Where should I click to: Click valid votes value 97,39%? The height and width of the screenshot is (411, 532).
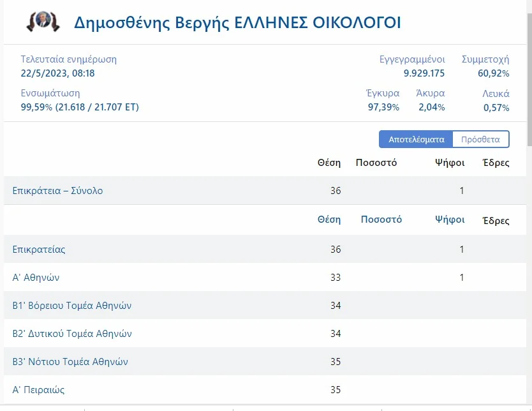[x=383, y=107]
